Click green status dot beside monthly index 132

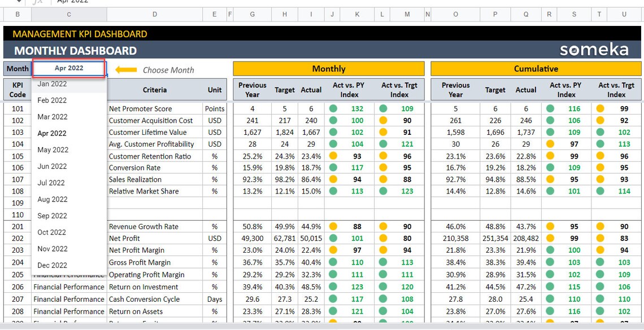tap(333, 109)
